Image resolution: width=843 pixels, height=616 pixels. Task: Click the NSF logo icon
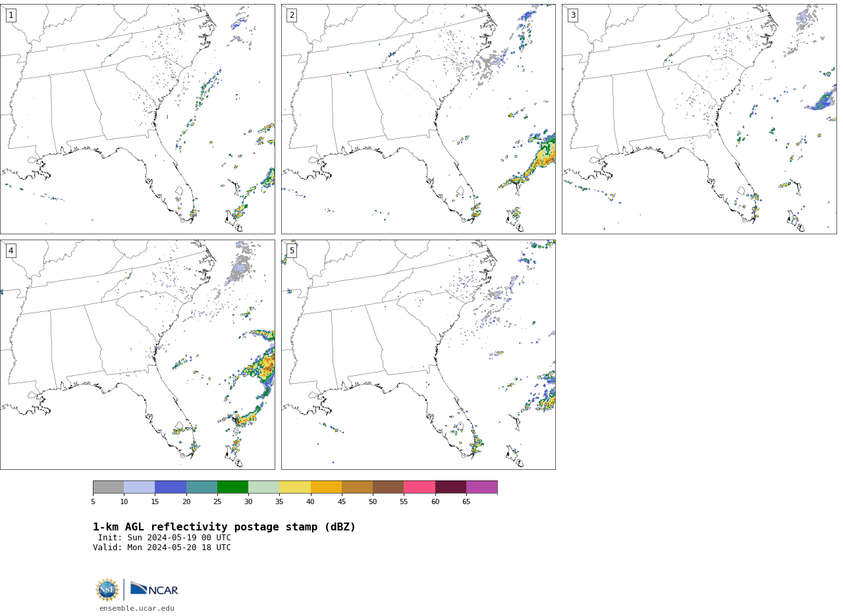pos(107,590)
